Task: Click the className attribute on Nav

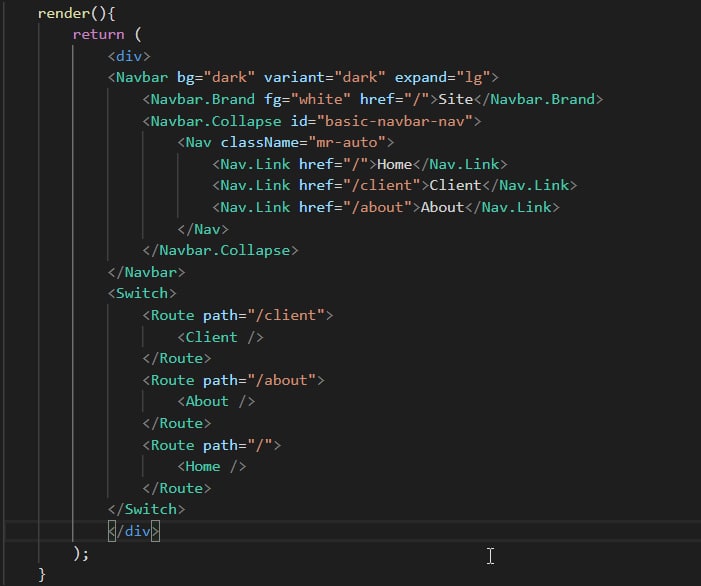Action: (260, 143)
